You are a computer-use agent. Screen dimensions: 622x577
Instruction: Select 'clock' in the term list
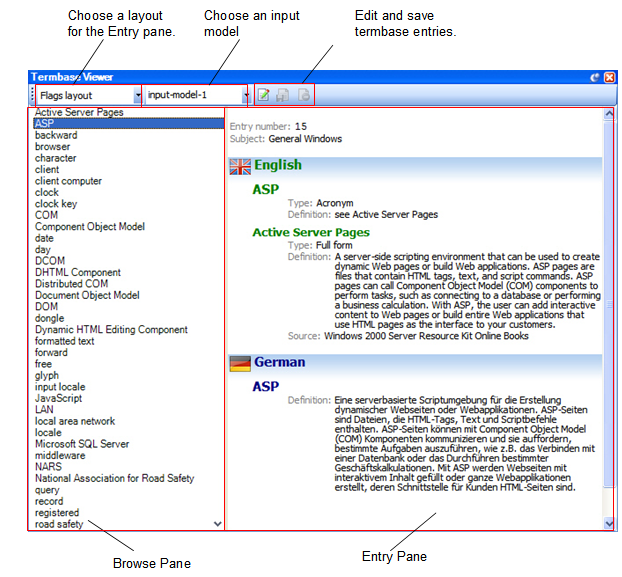tap(47, 192)
